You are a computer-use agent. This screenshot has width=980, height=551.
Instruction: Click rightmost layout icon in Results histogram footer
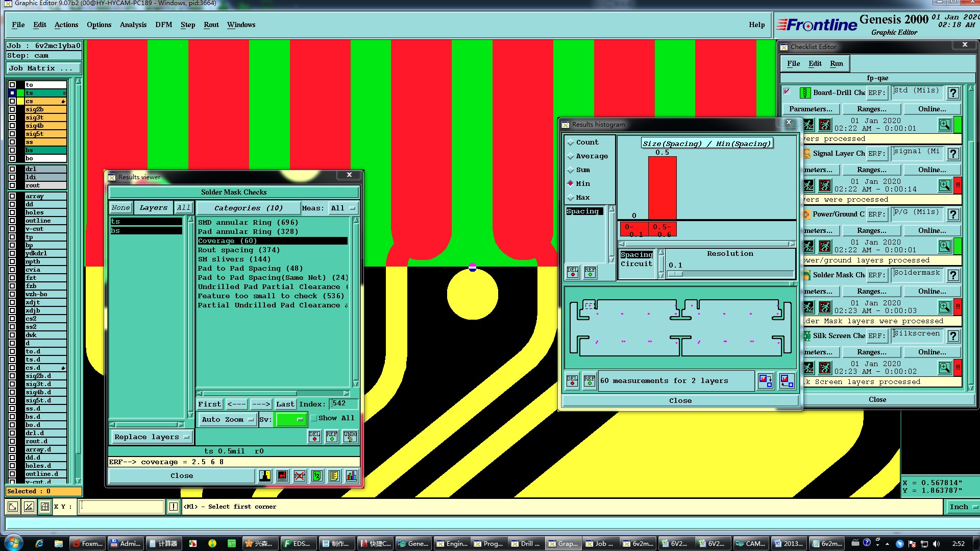787,381
